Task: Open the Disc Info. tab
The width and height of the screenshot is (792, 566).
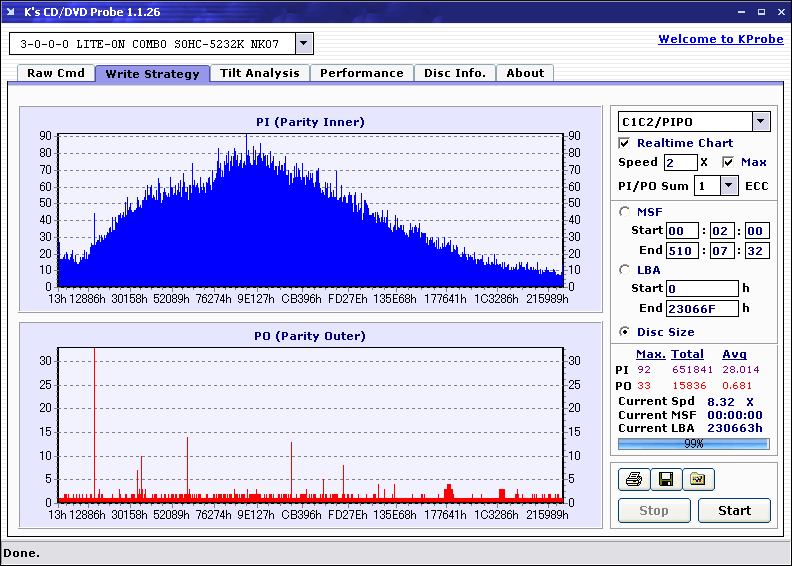Action: pos(454,73)
